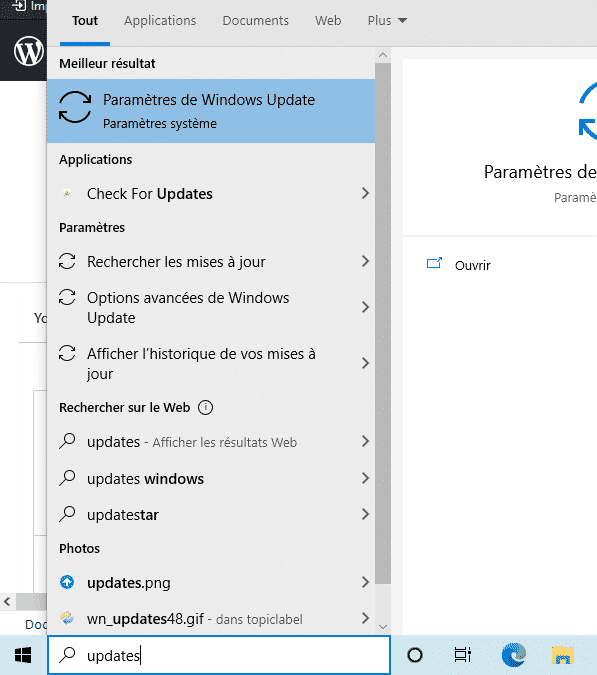Click the updates.png file icon
This screenshot has width=597, height=675.
[x=67, y=582]
